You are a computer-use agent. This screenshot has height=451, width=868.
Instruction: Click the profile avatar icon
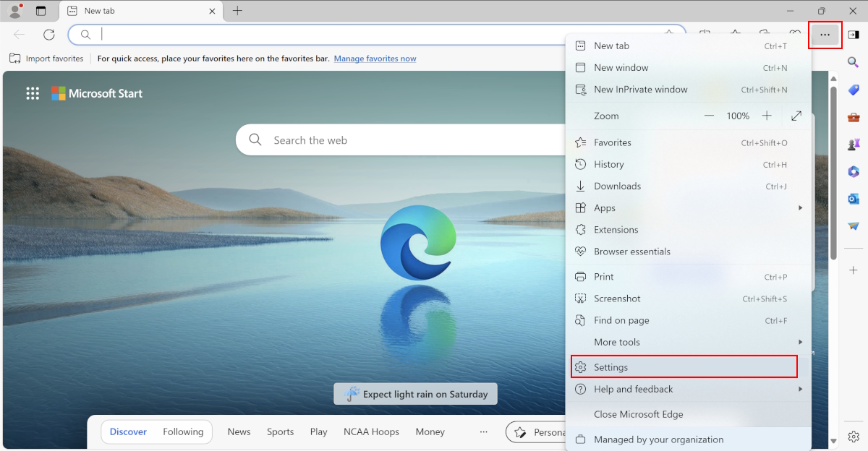15,11
